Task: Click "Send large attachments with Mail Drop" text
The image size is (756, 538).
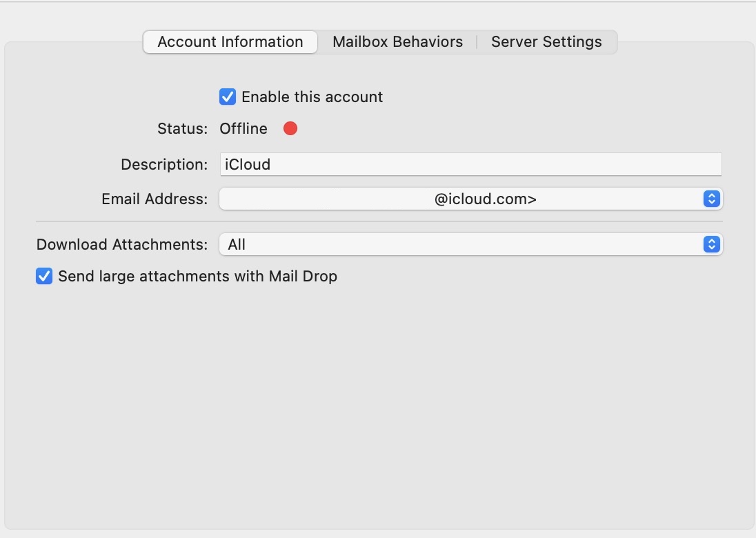Action: 197,277
